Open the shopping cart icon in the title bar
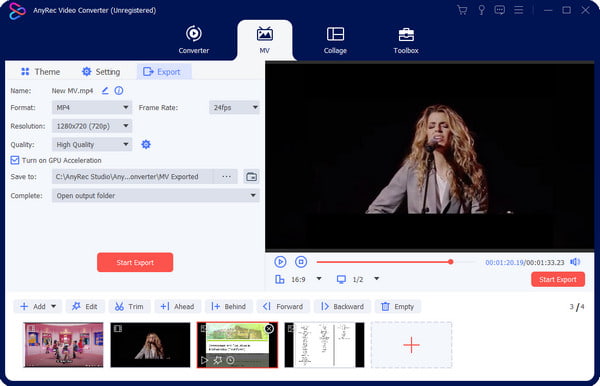This screenshot has height=386, width=600. [x=462, y=10]
